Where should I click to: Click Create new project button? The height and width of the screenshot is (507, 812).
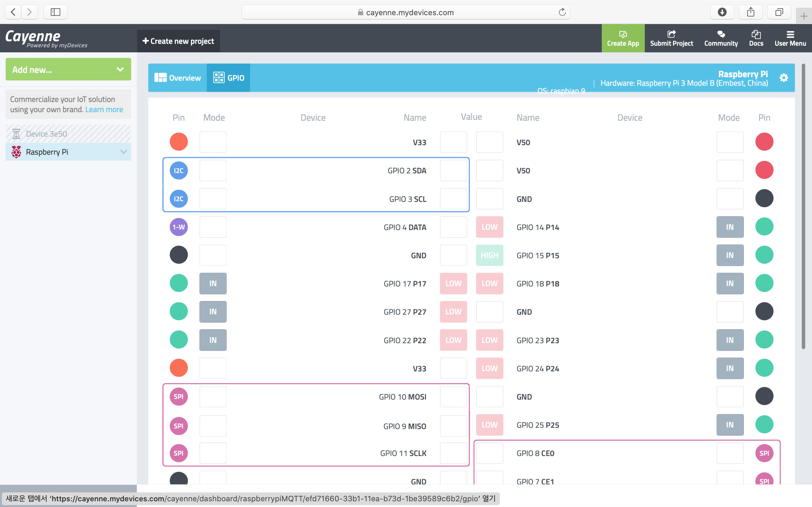click(178, 41)
